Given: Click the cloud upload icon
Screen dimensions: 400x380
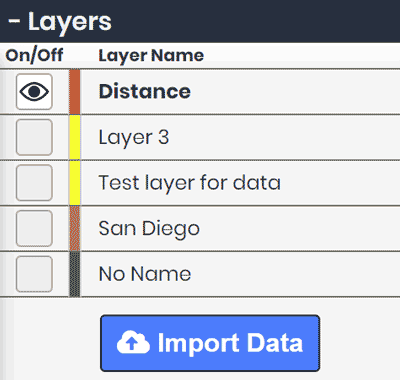Looking at the screenshot, I should click(x=133, y=342).
